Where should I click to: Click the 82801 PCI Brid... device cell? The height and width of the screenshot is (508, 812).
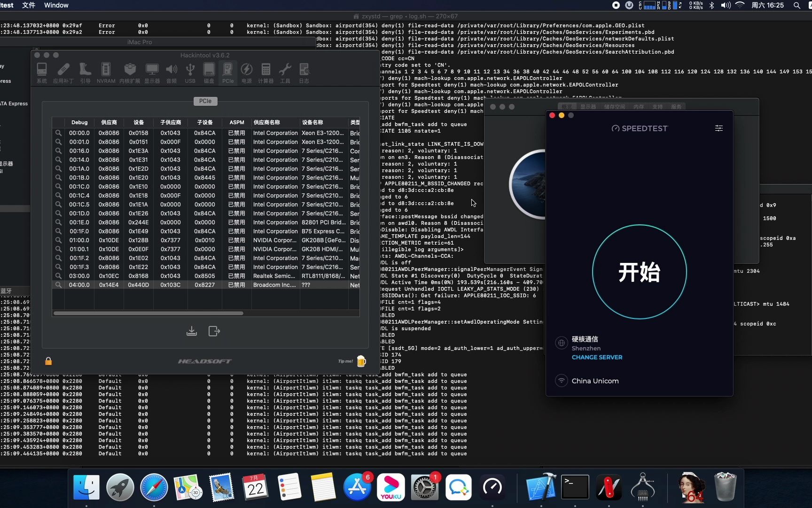[x=323, y=222]
